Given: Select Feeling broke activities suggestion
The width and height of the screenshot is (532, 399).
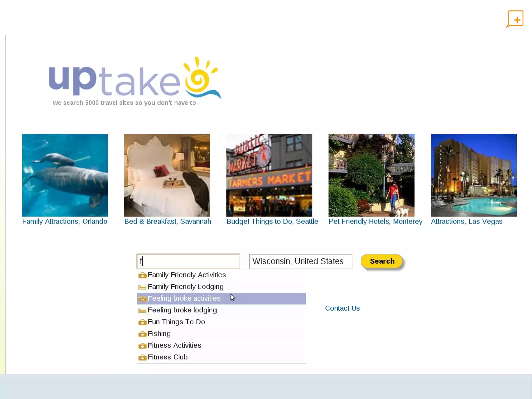Looking at the screenshot, I should coord(184,298).
